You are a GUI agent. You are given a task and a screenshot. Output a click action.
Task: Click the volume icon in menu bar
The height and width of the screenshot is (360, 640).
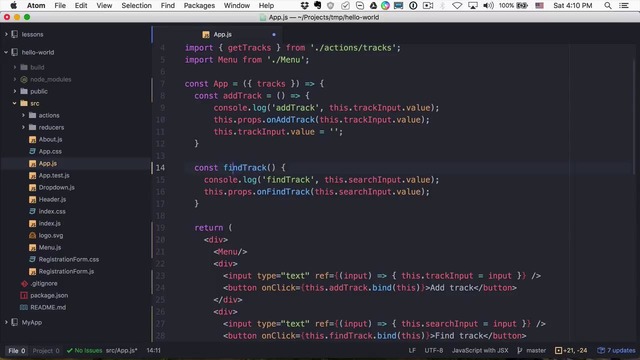[488, 5]
